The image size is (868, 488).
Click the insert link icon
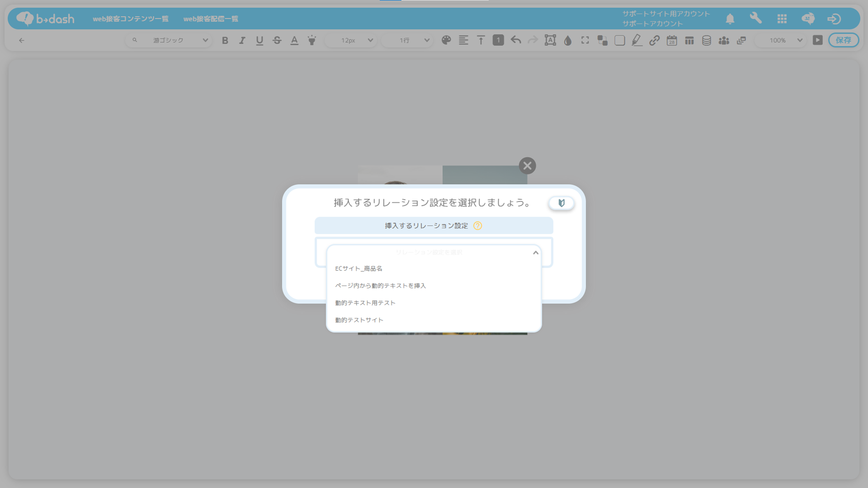point(654,40)
